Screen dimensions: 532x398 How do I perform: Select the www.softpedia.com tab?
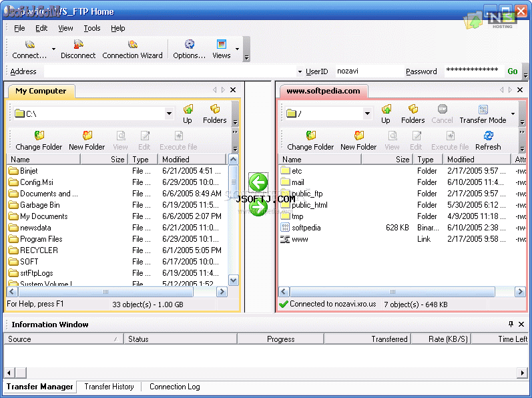tap(323, 91)
